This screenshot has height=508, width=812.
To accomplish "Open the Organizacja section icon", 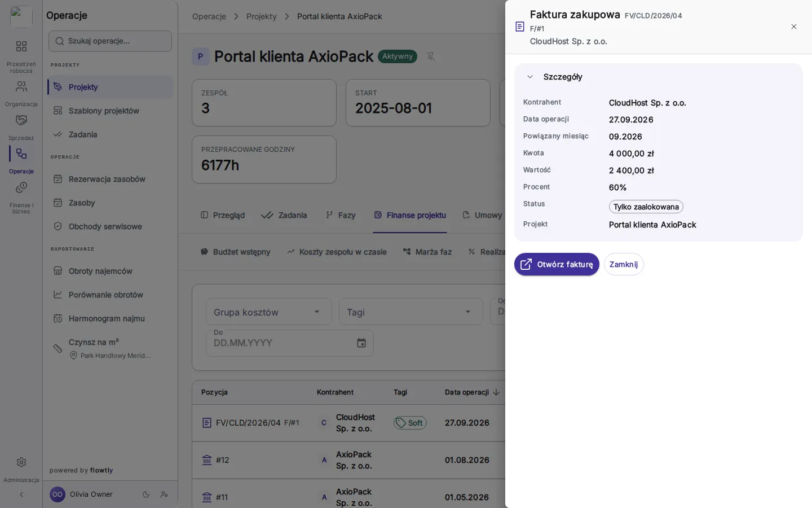I will pyautogui.click(x=21, y=86).
